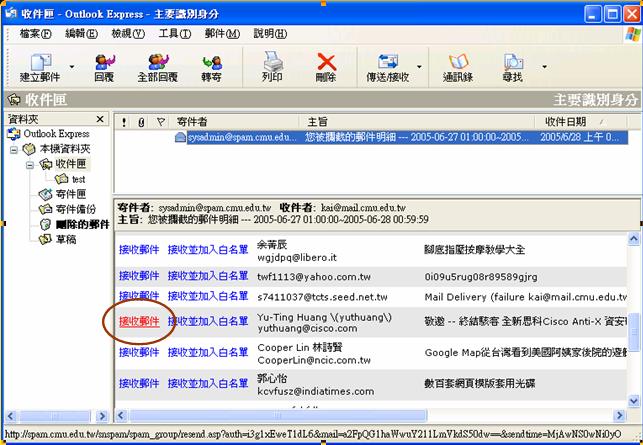The height and width of the screenshot is (445, 643).
Task: Sort by priority exclamation column header
Action: [x=124, y=122]
